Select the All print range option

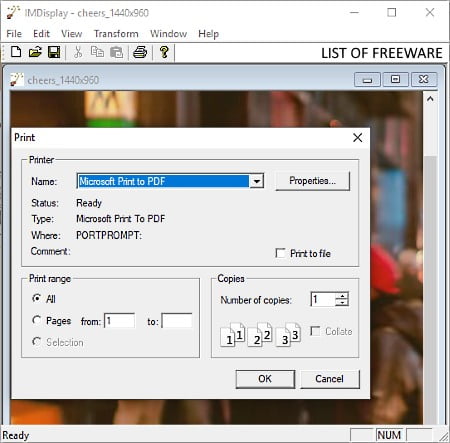37,298
